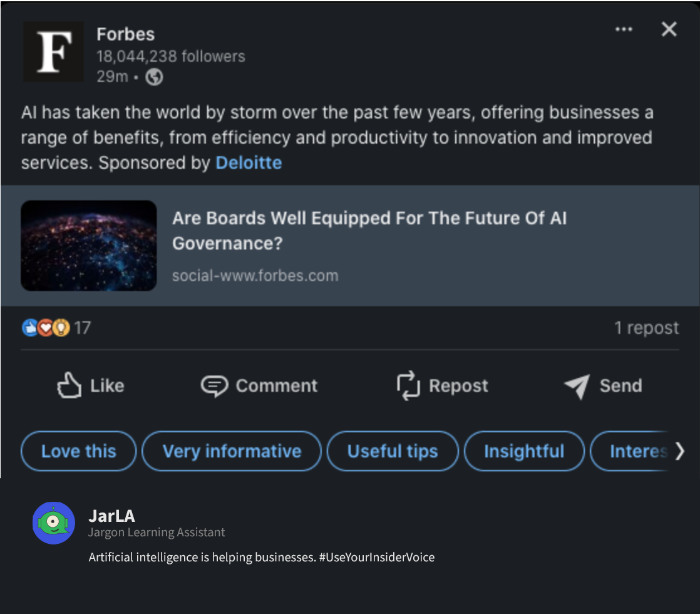Viewport: 700px width, 614px height.
Task: Click the #UseYourInsiderVoice summary text
Action: tap(377, 557)
